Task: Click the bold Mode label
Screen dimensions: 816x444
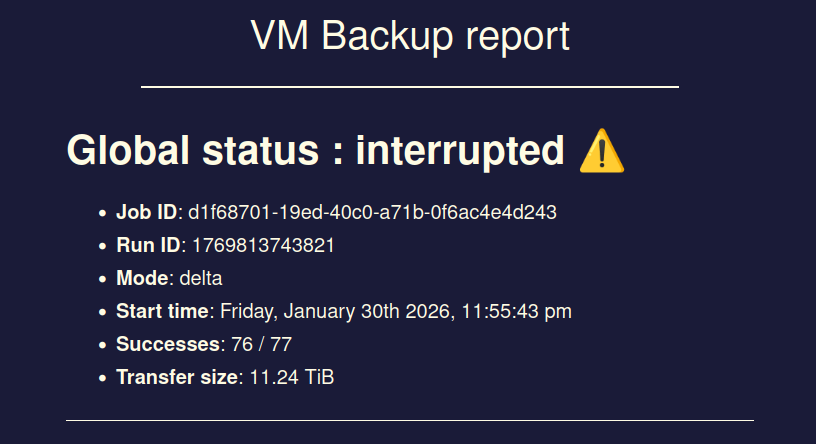Action: point(142,278)
